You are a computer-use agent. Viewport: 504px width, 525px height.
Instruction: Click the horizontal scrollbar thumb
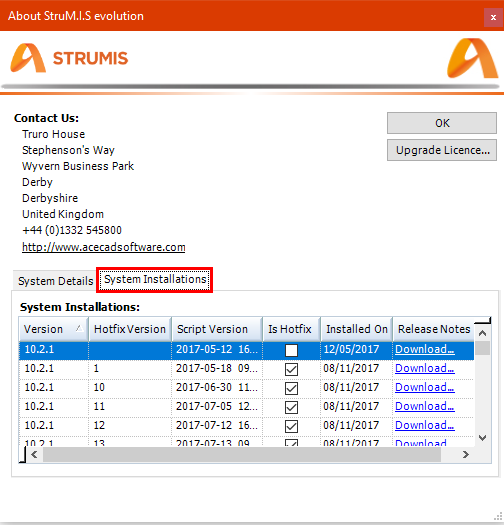pos(241,455)
